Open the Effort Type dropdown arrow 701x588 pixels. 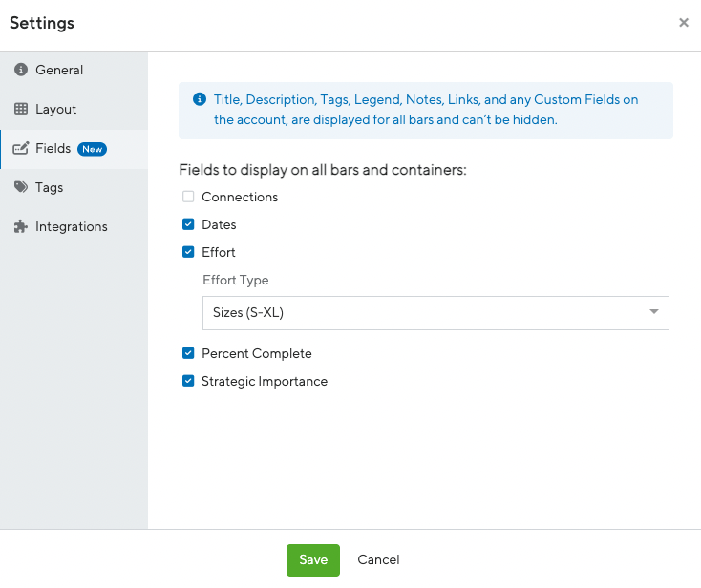coord(654,312)
